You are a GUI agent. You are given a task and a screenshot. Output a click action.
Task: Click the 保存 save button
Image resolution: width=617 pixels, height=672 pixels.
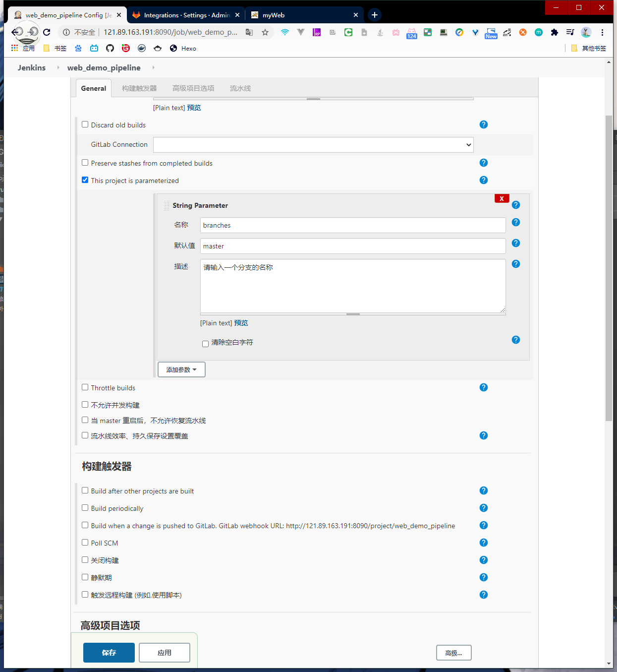coord(109,653)
